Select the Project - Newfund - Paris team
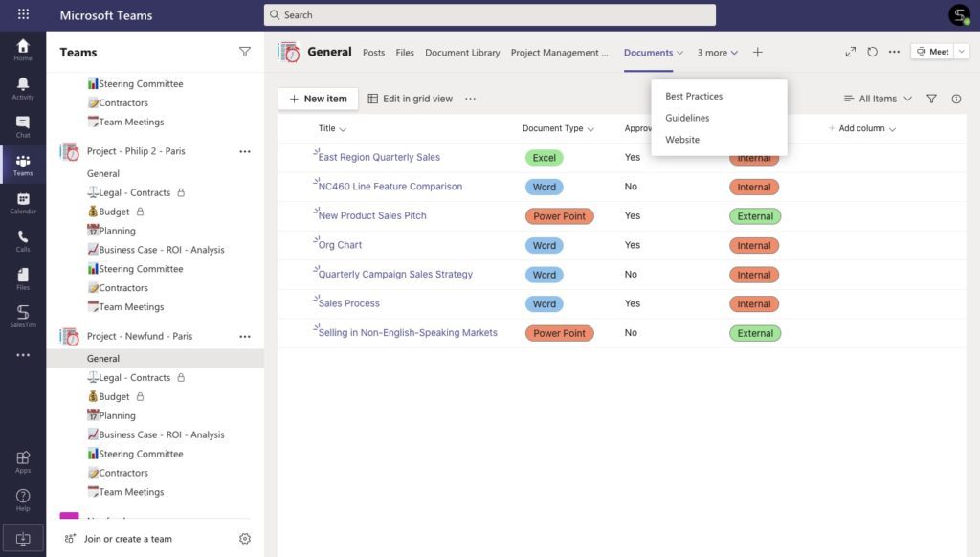 point(140,336)
